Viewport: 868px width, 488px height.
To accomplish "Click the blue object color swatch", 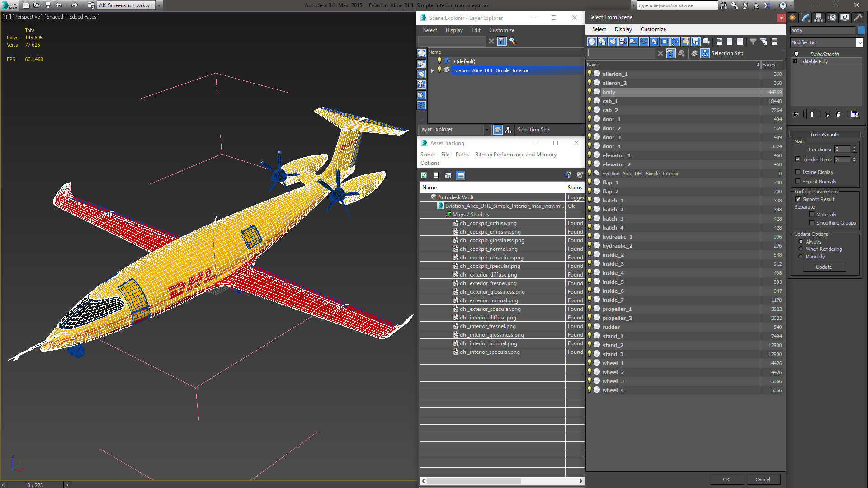I will coord(861,30).
